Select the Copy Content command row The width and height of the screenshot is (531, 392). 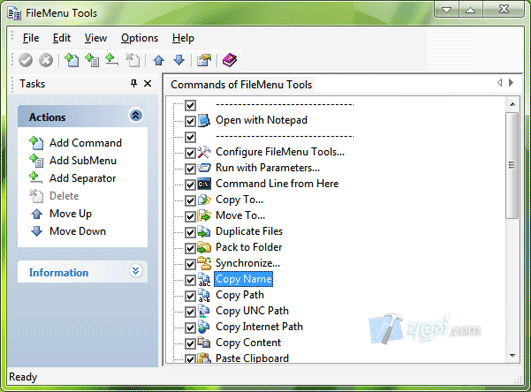coord(248,343)
